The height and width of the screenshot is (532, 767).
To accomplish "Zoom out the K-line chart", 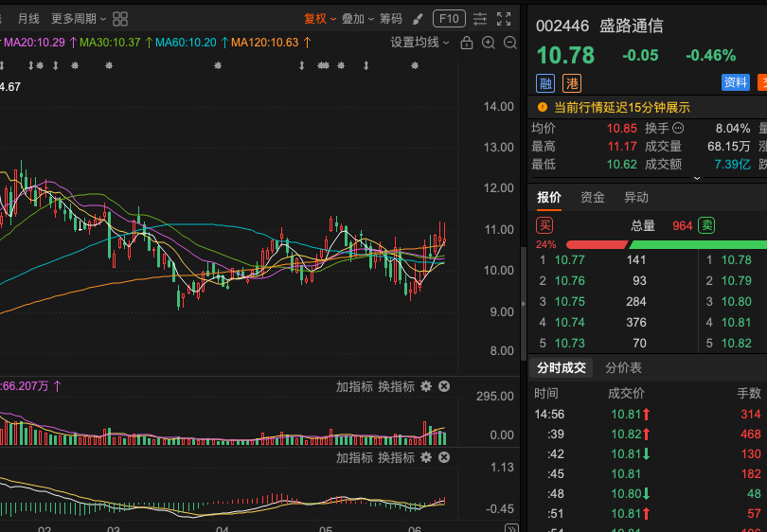I will [x=510, y=43].
